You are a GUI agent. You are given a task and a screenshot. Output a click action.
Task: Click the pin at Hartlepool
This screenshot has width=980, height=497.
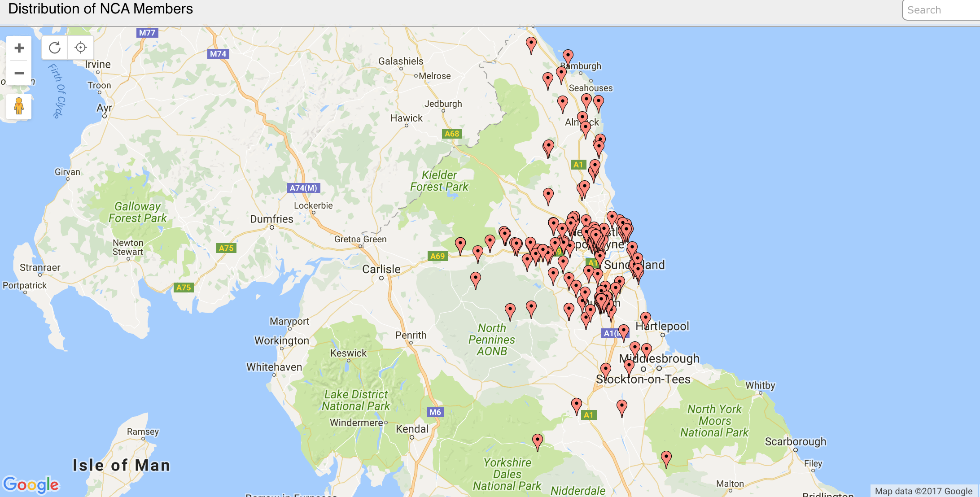click(646, 320)
